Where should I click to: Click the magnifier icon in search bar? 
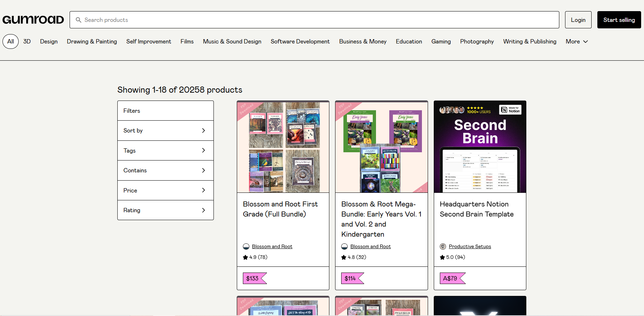[79, 20]
